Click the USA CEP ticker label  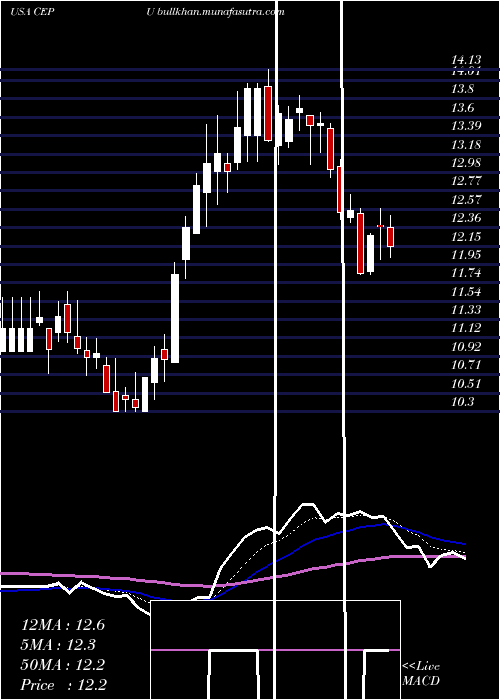click(x=32, y=12)
